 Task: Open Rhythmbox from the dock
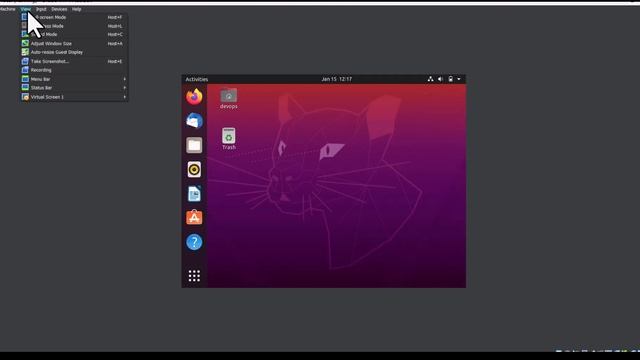[x=194, y=169]
